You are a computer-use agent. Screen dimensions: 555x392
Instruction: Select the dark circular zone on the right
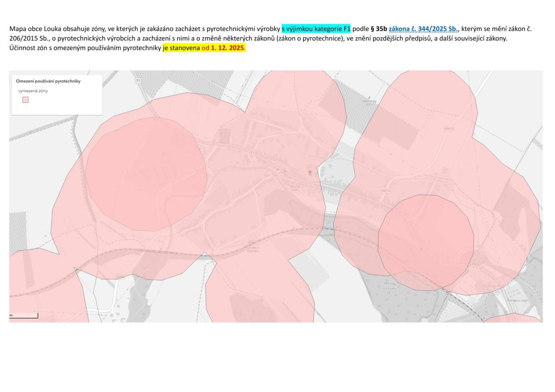426,242
